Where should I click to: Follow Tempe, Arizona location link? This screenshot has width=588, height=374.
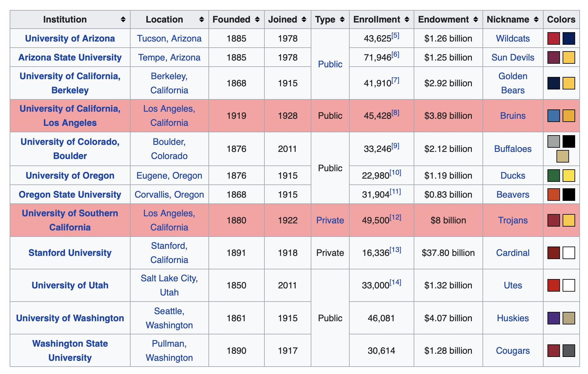tap(169, 57)
